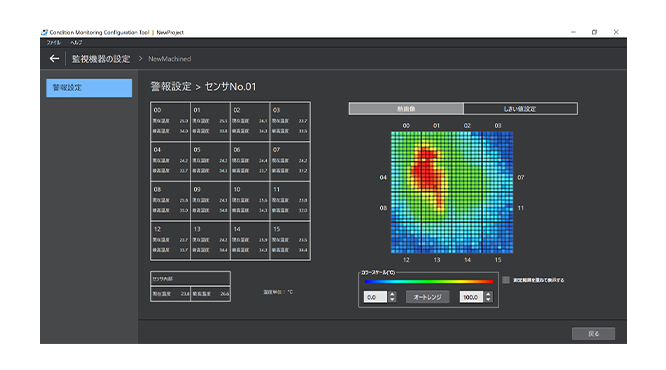Decrease color scale maximum value

(488, 299)
